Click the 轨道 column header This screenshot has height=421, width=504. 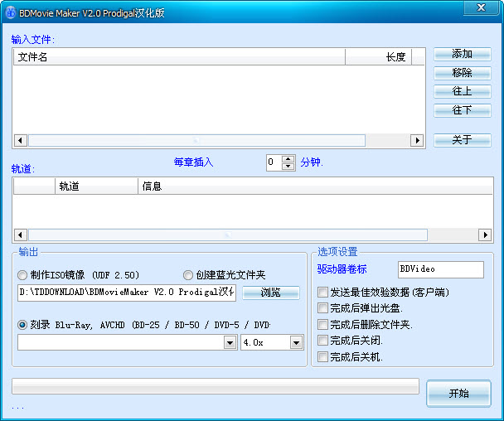pos(96,186)
